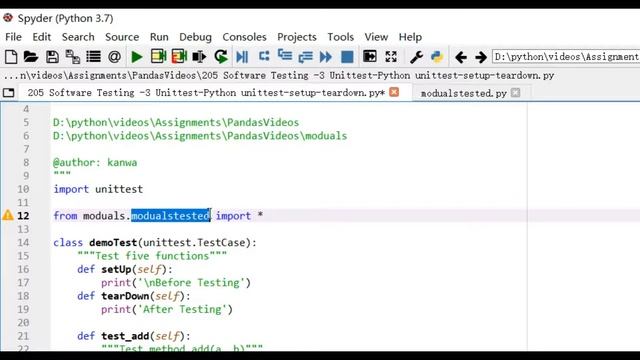Click the "Test five functions" docstring

152,256
